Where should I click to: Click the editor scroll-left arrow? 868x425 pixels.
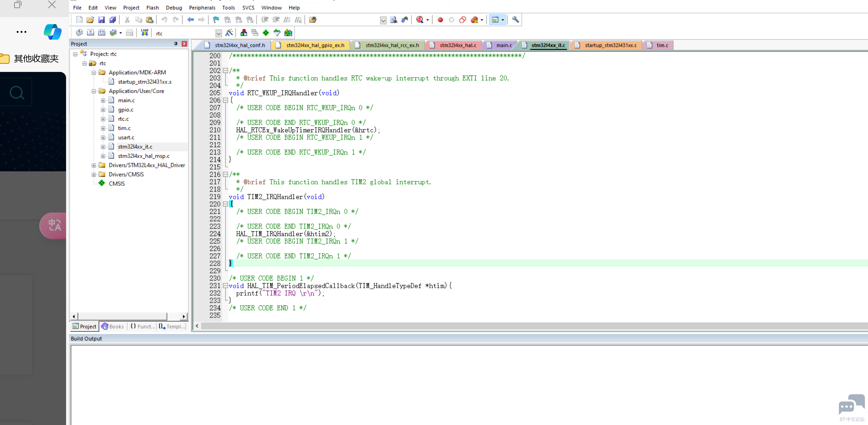pyautogui.click(x=197, y=326)
